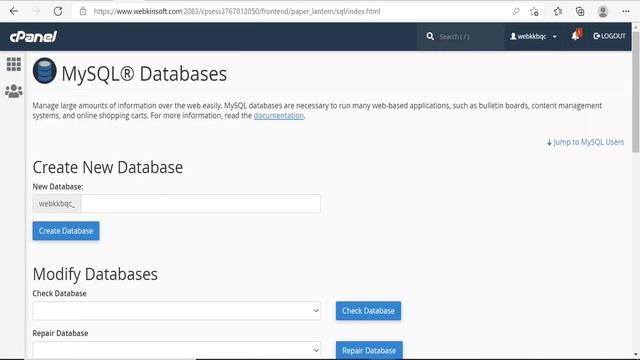640x360 pixels.
Task: Click the webkkbqc_ prefix label
Action: 57,203
